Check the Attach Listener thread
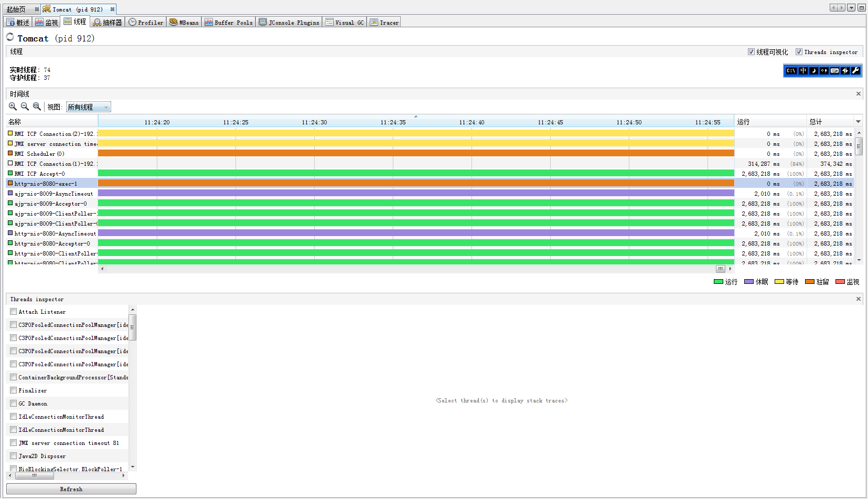Image resolution: width=868 pixels, height=499 pixels. [14, 312]
